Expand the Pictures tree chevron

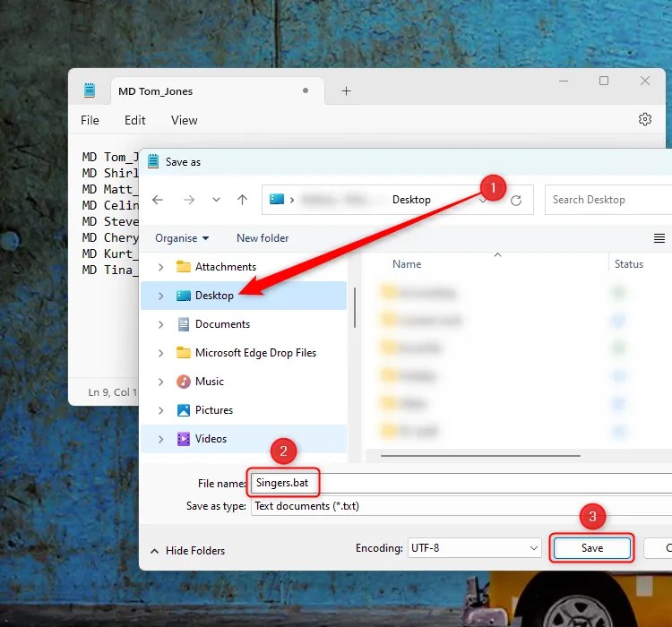point(160,410)
